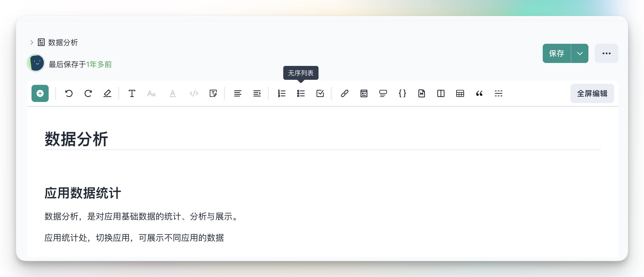Insert a block quote

coord(479,93)
